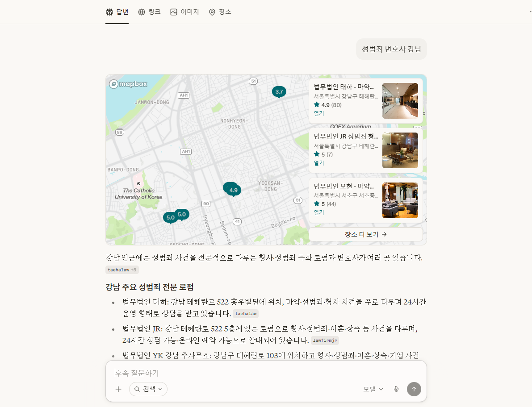Open the 법무법인 오현 lounge photo

coord(400,200)
